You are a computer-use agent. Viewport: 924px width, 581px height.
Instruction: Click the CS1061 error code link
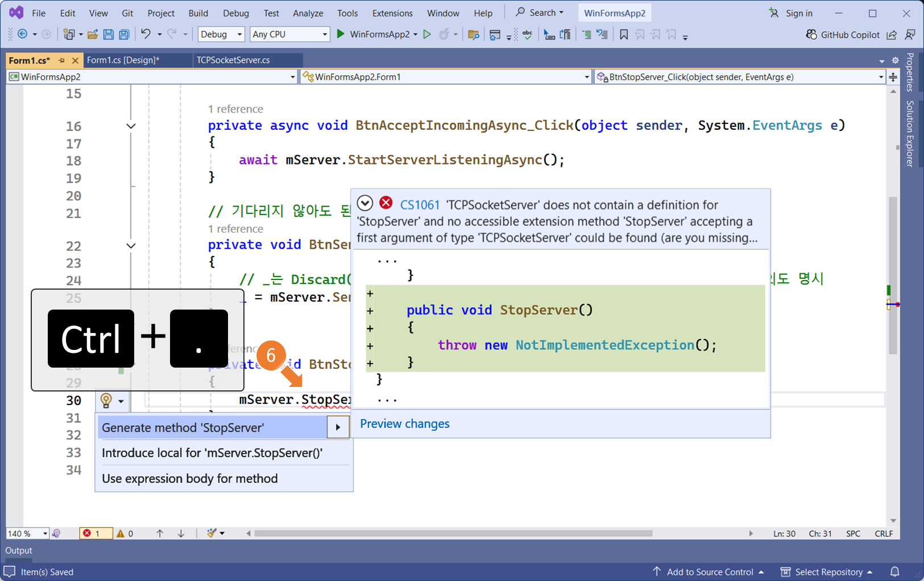pyautogui.click(x=420, y=205)
